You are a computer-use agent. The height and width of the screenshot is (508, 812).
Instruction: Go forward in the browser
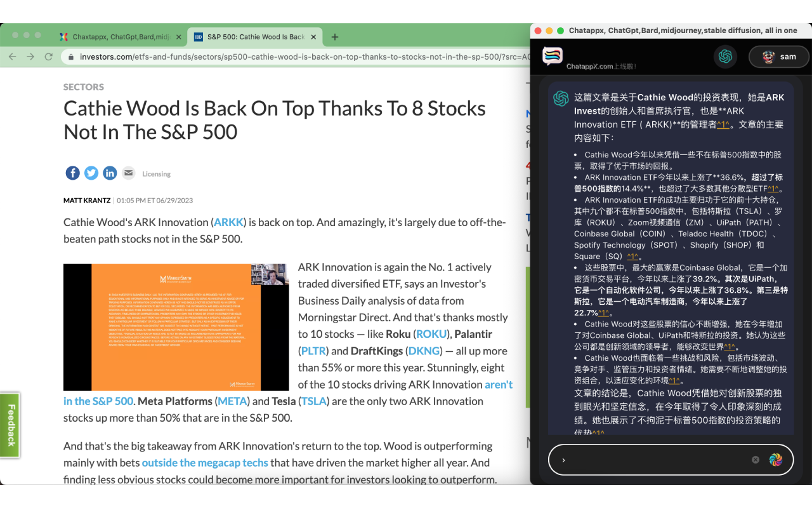[30, 57]
